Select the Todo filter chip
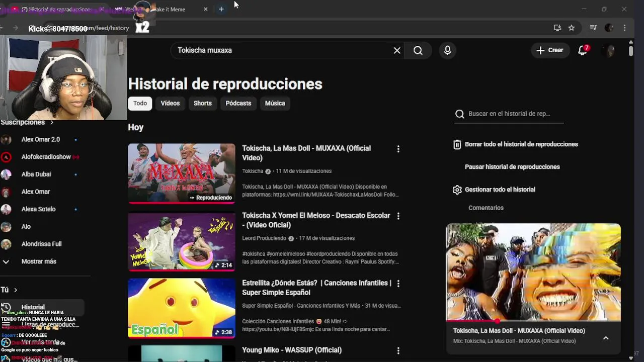The width and height of the screenshot is (644, 362). click(140, 103)
